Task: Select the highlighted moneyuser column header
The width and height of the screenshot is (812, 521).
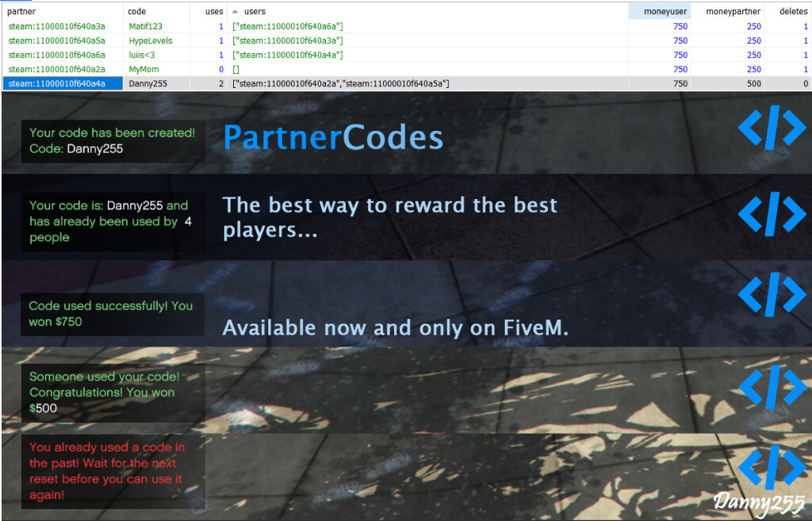Action: point(659,11)
